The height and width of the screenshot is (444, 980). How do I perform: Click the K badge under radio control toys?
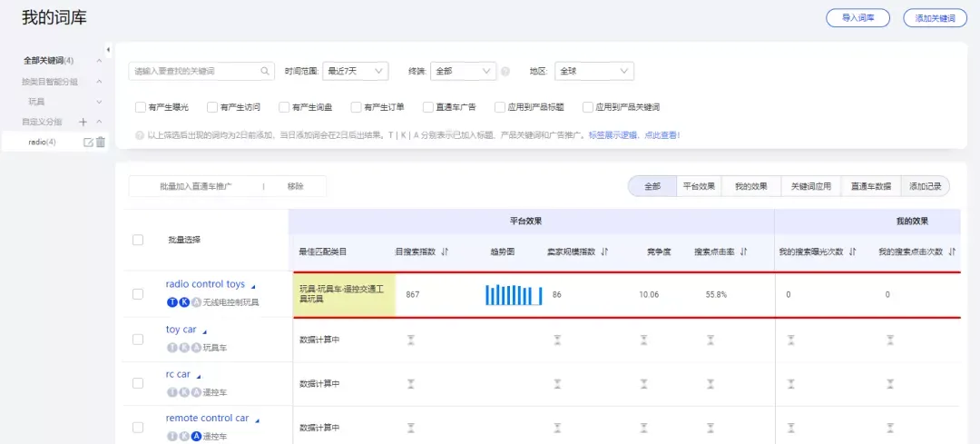(184, 302)
